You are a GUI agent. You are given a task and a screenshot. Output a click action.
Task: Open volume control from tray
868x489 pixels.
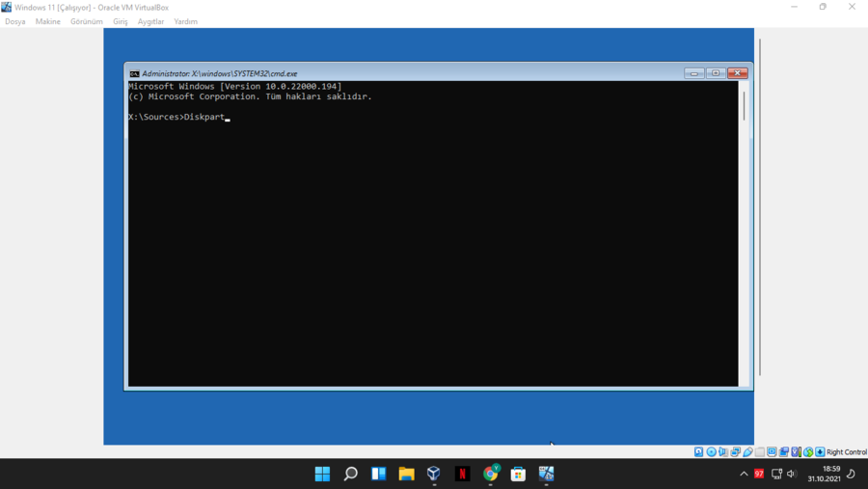click(x=792, y=474)
